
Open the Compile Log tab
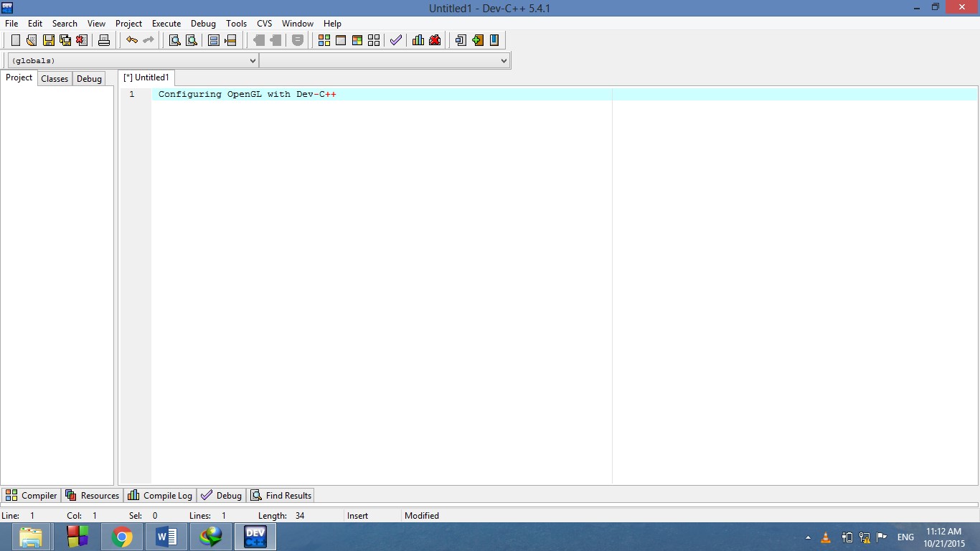[x=160, y=496]
